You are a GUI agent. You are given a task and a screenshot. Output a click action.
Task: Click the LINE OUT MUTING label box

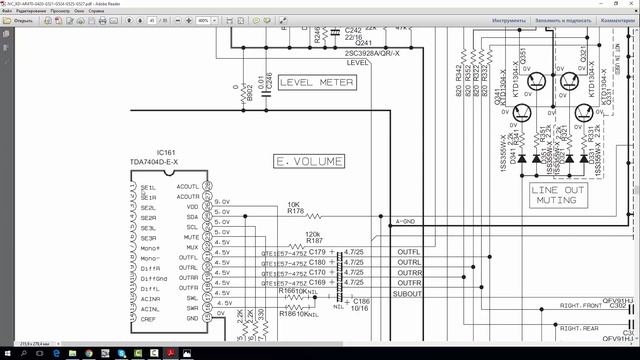[558, 196]
